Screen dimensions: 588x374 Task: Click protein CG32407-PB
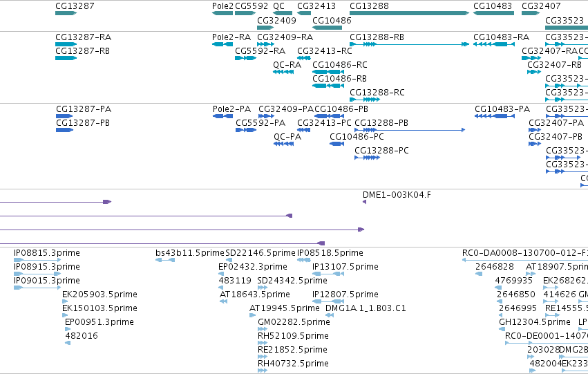pos(535,144)
